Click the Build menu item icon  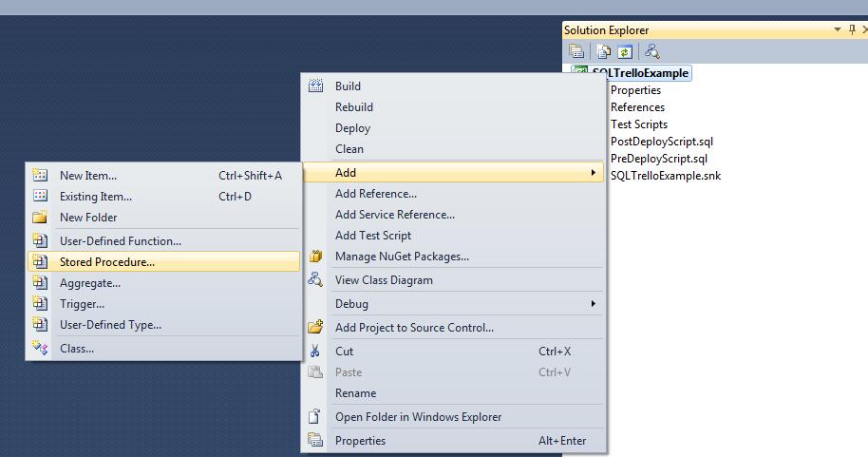click(315, 86)
